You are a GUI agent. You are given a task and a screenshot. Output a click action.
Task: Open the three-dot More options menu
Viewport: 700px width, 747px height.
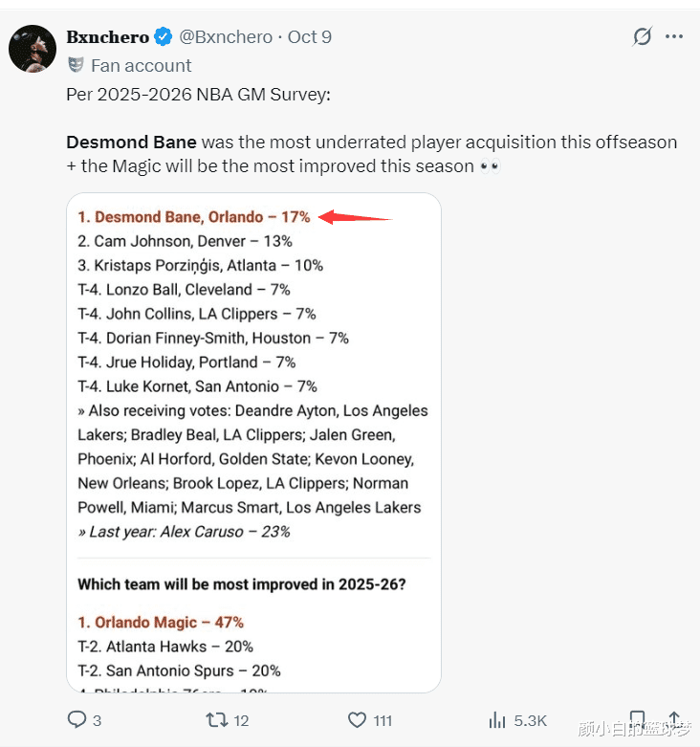click(x=675, y=37)
